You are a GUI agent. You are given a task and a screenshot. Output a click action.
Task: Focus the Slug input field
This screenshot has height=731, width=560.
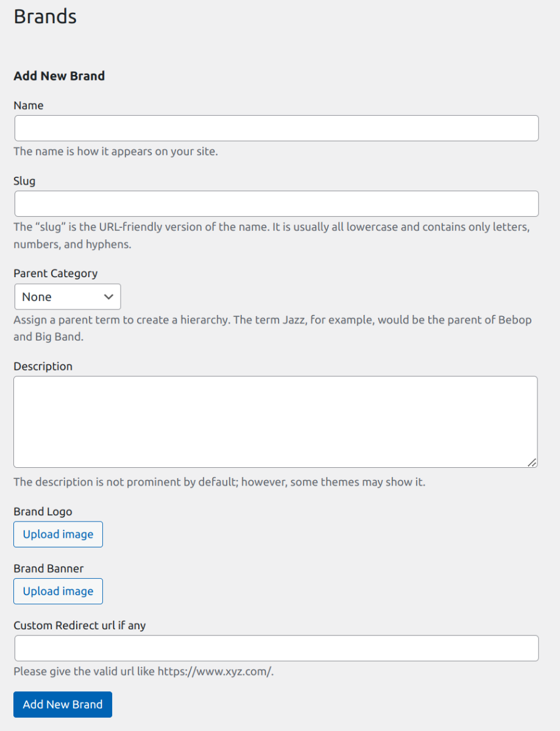276,203
